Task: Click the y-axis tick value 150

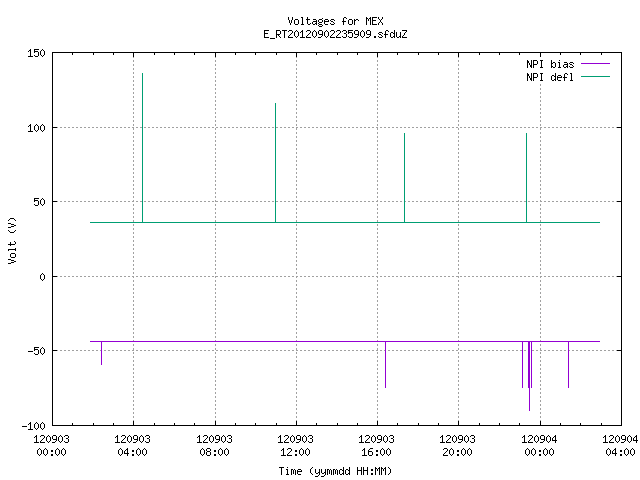Action: click(36, 53)
